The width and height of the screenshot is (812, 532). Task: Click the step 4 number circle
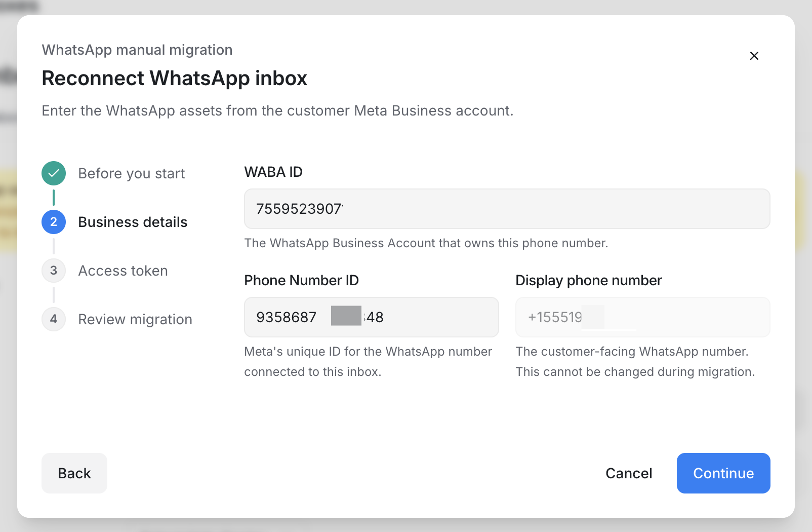[54, 319]
